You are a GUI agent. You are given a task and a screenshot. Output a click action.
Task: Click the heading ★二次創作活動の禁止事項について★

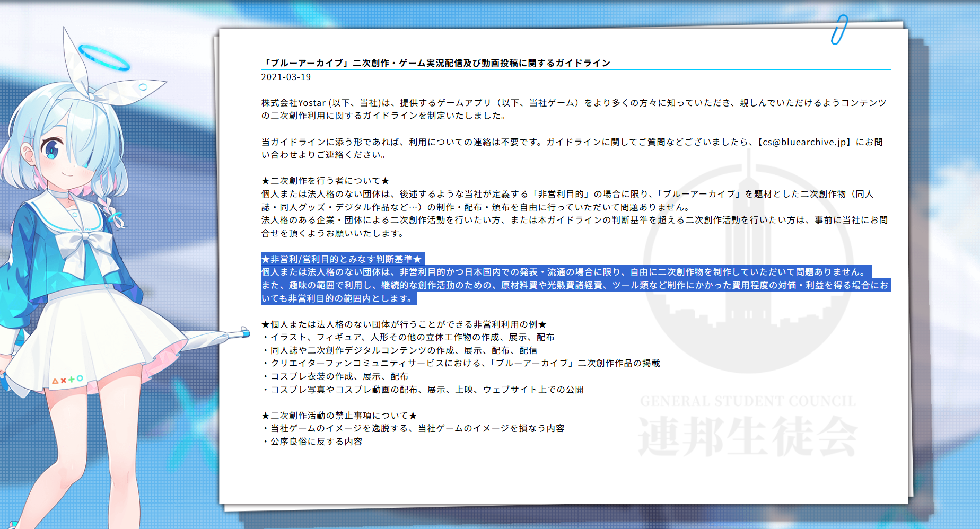pos(339,416)
